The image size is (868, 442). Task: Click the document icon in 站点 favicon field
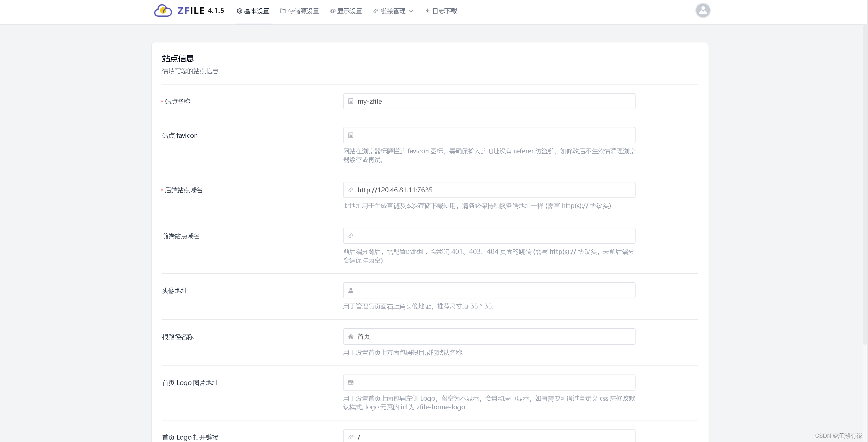[x=350, y=135]
